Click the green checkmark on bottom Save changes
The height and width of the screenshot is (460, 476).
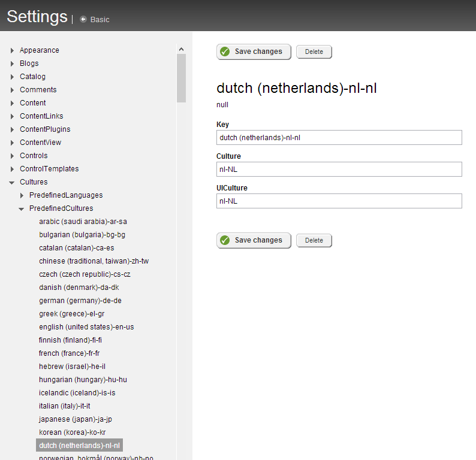[225, 240]
